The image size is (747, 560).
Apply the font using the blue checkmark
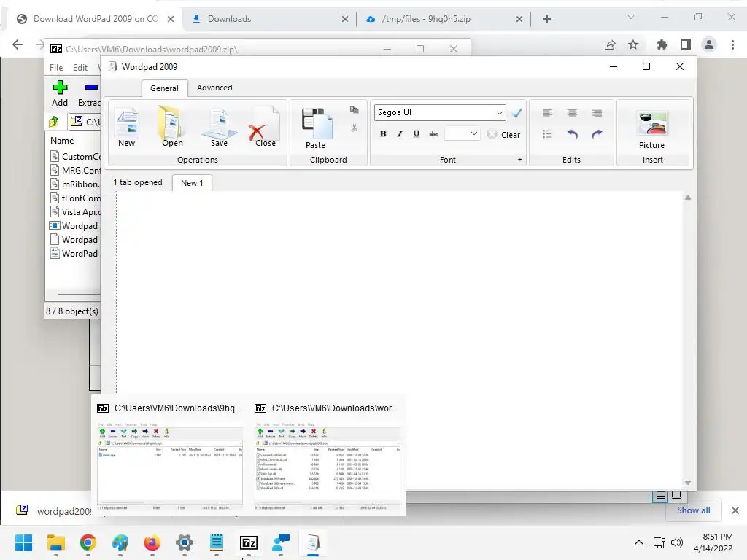(517, 113)
